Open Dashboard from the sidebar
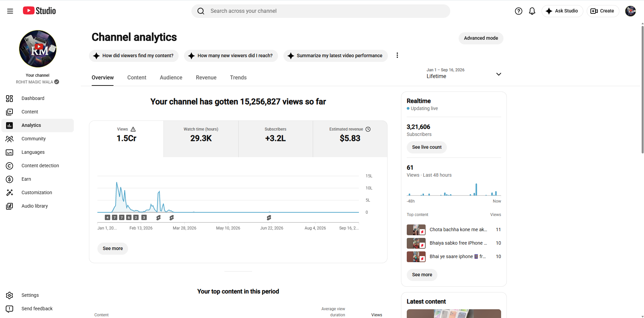644x318 pixels. coord(38,98)
